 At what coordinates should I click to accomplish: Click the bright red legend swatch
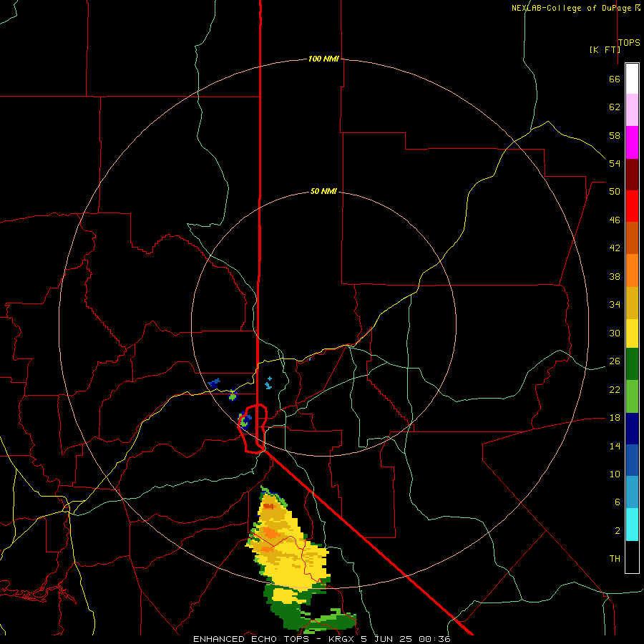point(632,206)
